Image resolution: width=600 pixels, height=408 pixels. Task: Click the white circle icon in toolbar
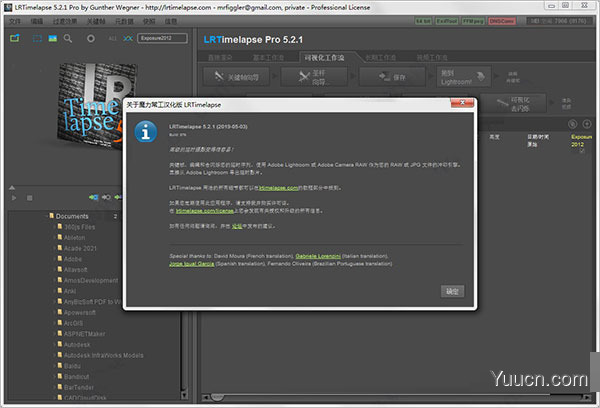(x=91, y=38)
